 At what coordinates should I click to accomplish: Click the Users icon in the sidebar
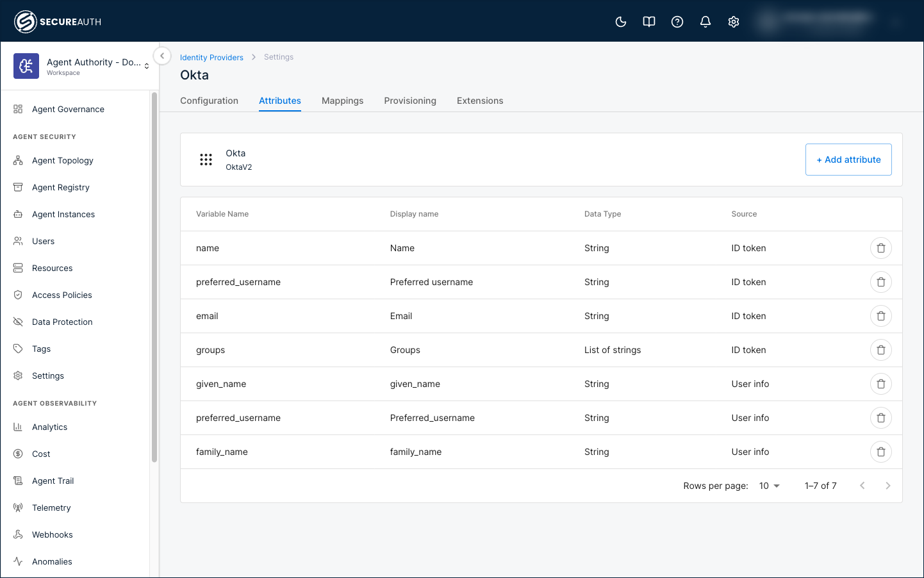(x=18, y=242)
